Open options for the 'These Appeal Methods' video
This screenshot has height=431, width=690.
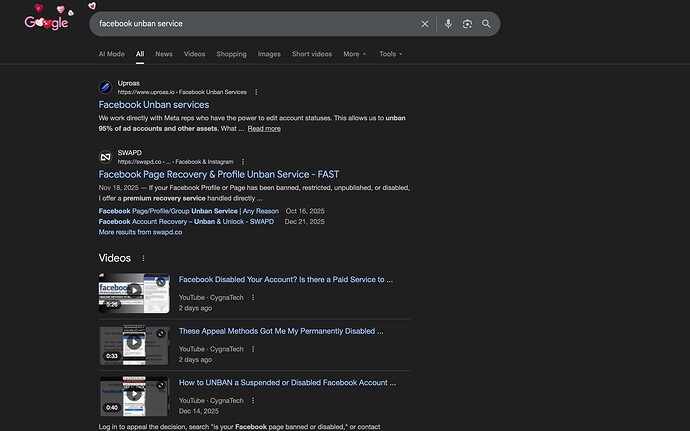tap(253, 349)
